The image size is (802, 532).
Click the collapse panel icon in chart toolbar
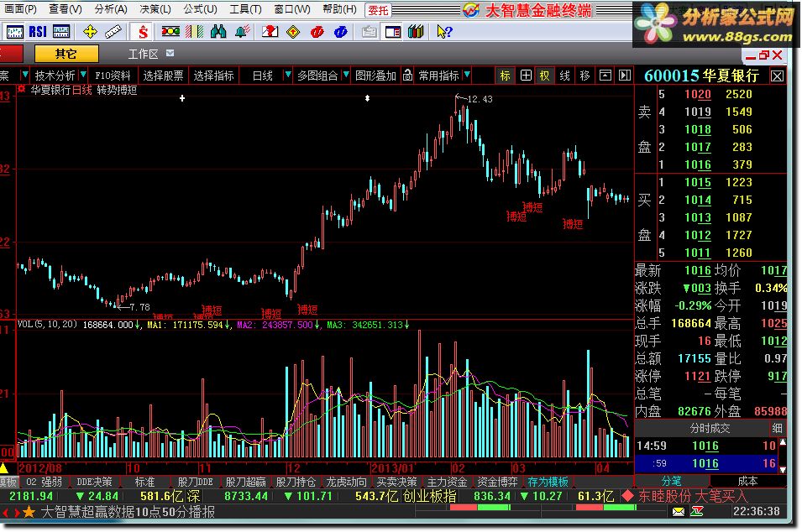tap(605, 76)
